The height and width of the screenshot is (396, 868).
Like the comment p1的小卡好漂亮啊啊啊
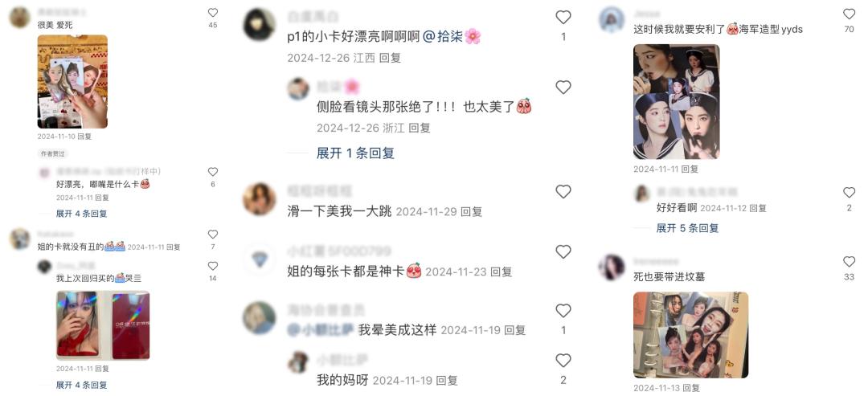click(x=563, y=17)
